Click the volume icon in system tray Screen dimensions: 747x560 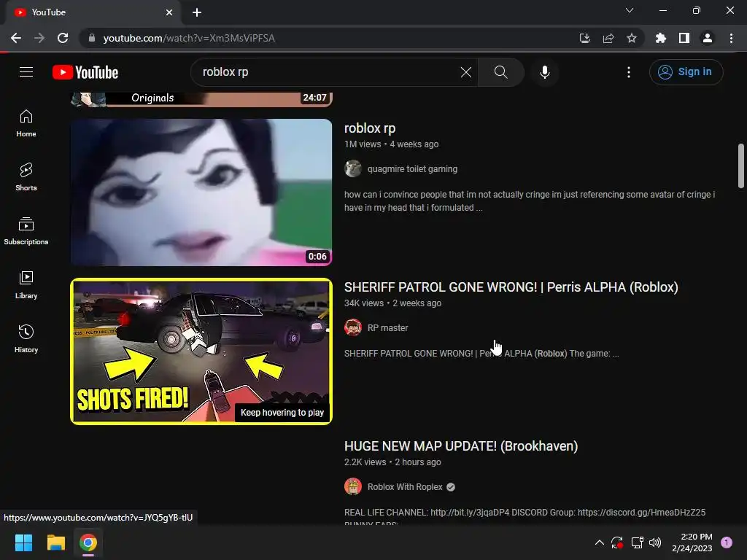pyautogui.click(x=655, y=542)
